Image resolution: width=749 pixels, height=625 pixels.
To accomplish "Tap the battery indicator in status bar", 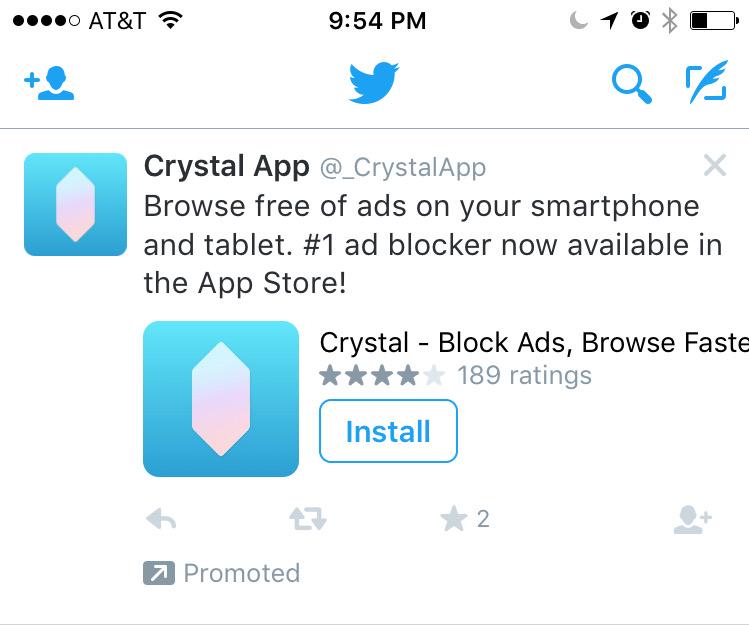I will click(x=712, y=20).
